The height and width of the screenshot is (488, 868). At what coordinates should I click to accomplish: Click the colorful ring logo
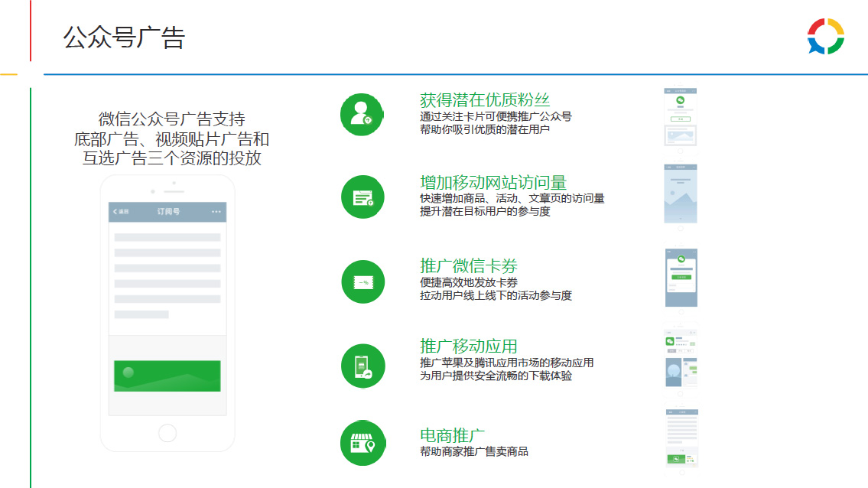825,37
